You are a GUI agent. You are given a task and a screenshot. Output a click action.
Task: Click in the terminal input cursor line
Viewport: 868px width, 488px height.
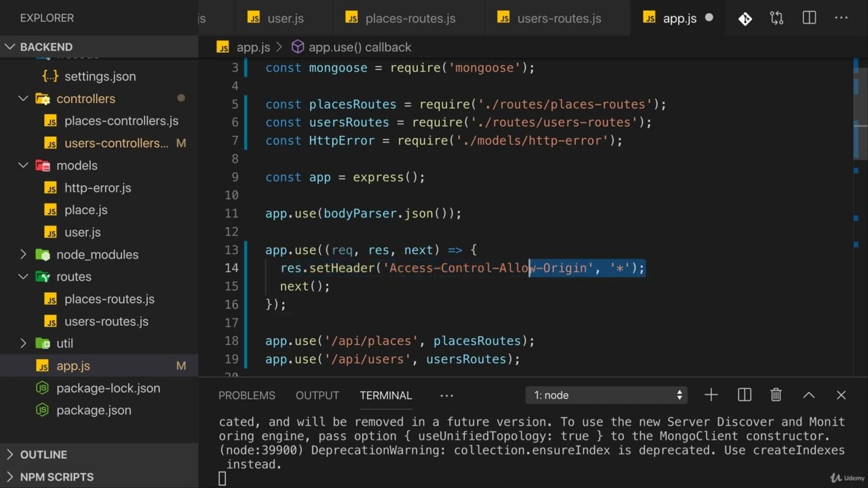click(x=222, y=479)
